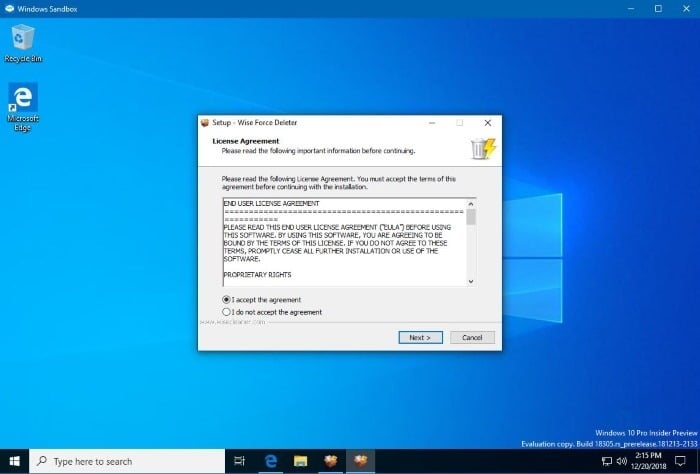Click the taskbar clock showing 2:15 PM
The width and height of the screenshot is (700, 474).
click(x=648, y=461)
